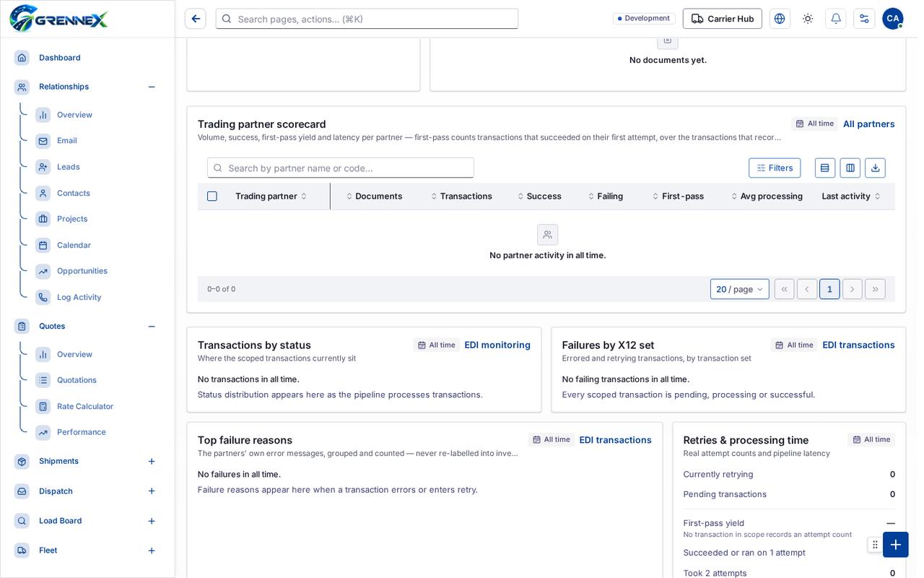The height and width of the screenshot is (578, 924).
Task: Change scorecard row density icon
Action: coord(825,168)
